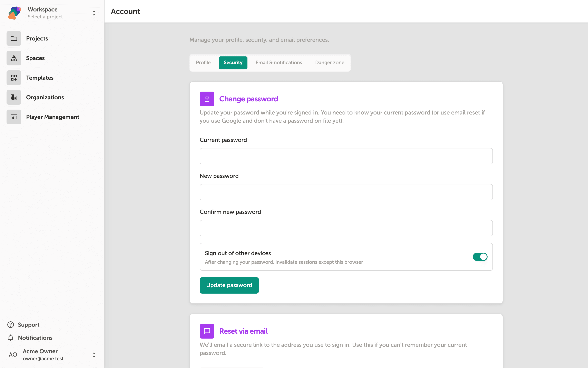The height and width of the screenshot is (368, 588).
Task: Click the Select a project text
Action: coord(45,17)
